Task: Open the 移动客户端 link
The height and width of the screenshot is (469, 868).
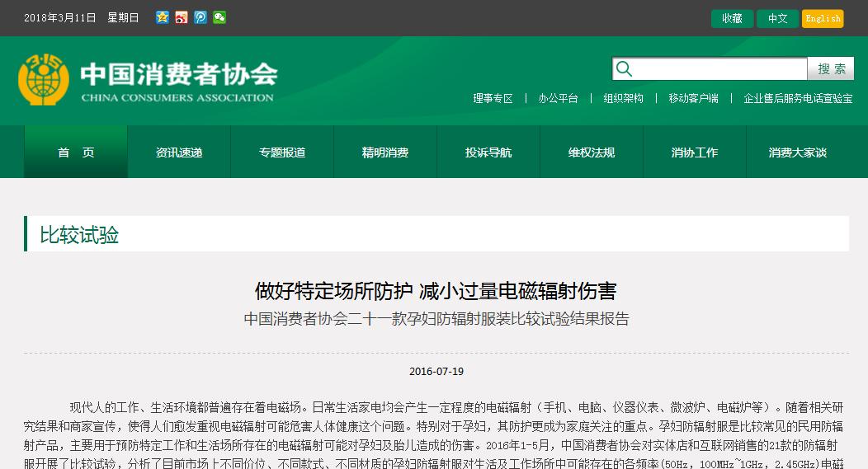Action: click(694, 98)
